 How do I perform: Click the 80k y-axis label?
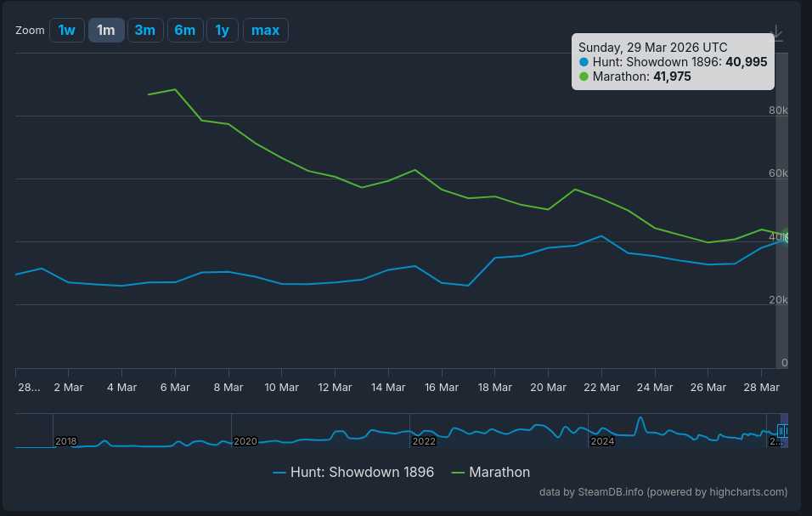click(778, 111)
